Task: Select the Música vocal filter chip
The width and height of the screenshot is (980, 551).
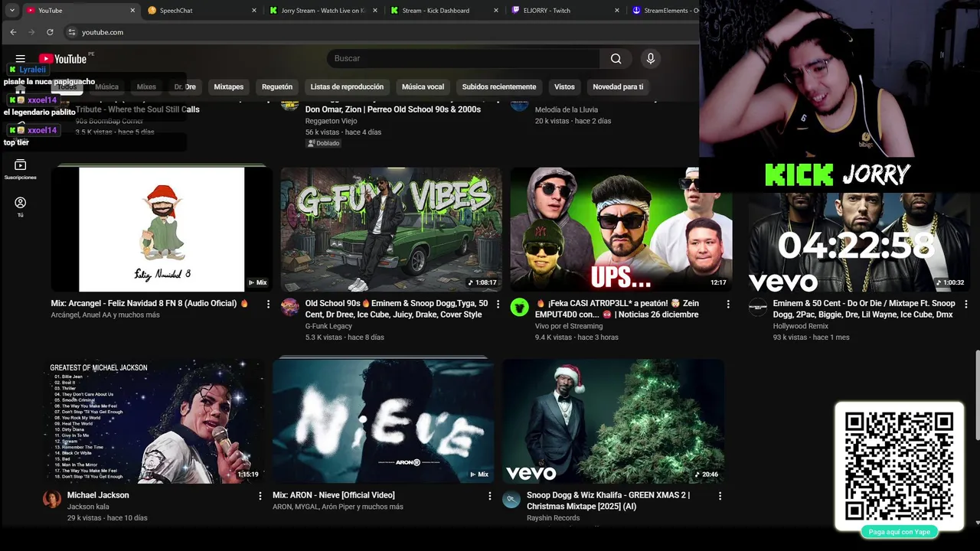Action: pos(423,86)
